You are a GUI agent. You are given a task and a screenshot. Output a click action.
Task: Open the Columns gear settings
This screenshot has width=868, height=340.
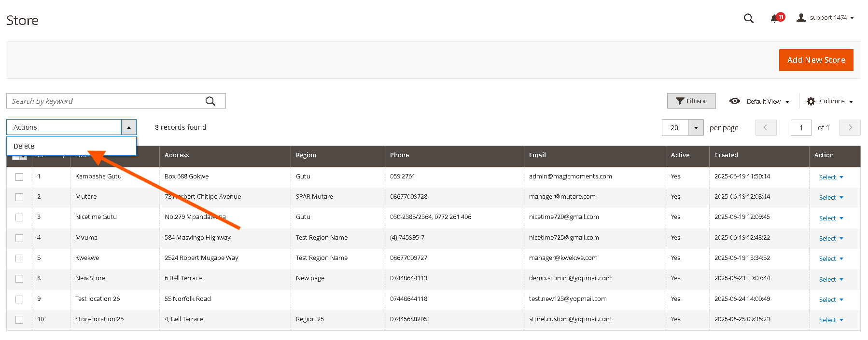point(811,101)
